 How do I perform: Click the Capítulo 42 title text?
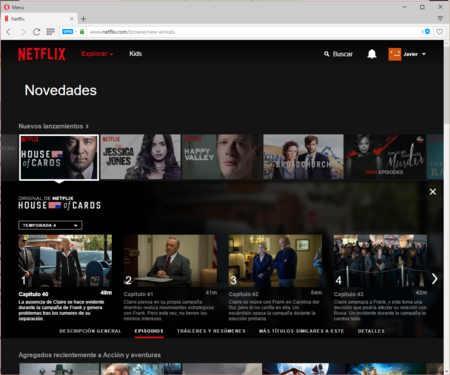[x=243, y=294]
